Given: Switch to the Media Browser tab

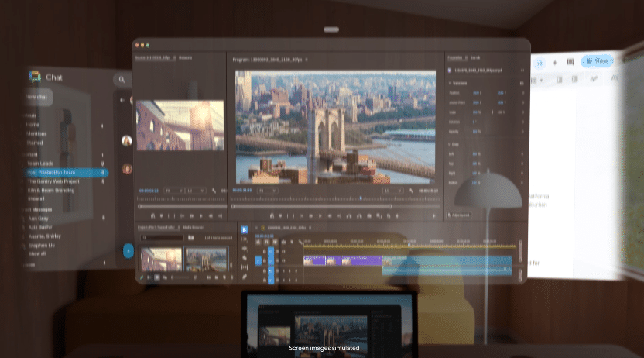Looking at the screenshot, I should pyautogui.click(x=193, y=227).
